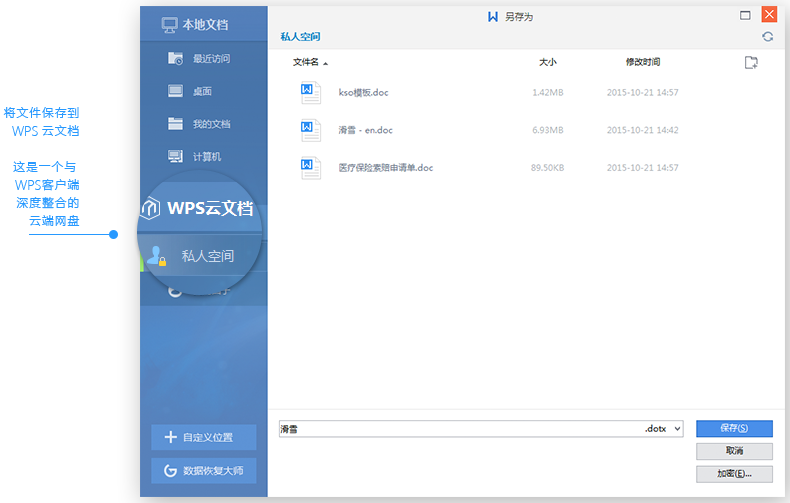
Task: Click the kso模板.doc file icon
Action: click(310, 93)
